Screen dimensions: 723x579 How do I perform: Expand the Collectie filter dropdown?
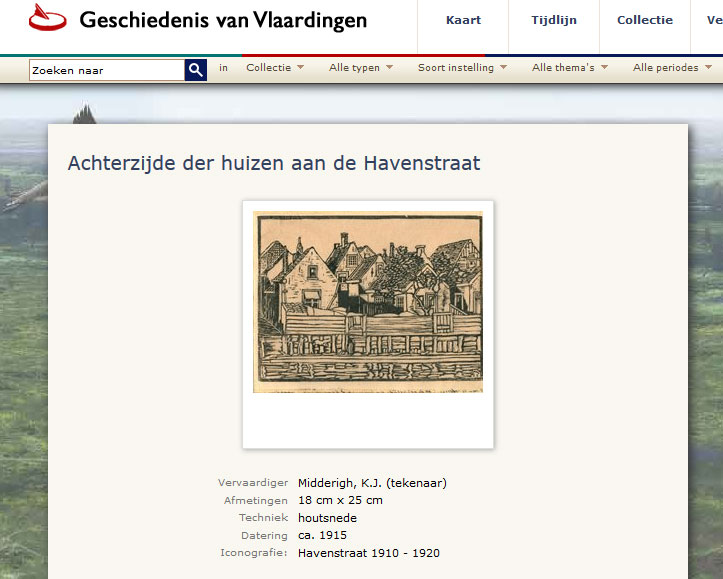[274, 68]
